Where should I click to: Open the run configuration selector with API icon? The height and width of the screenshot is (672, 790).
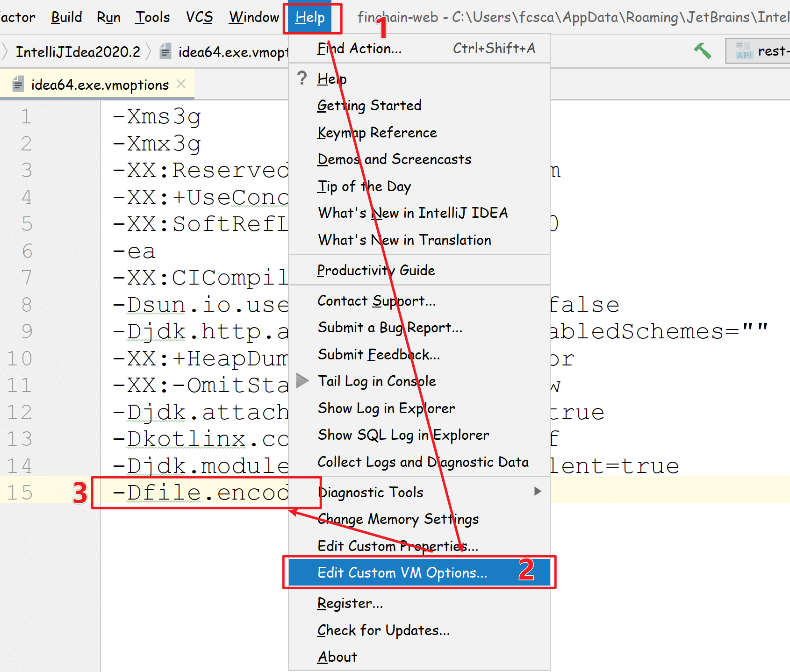[758, 50]
